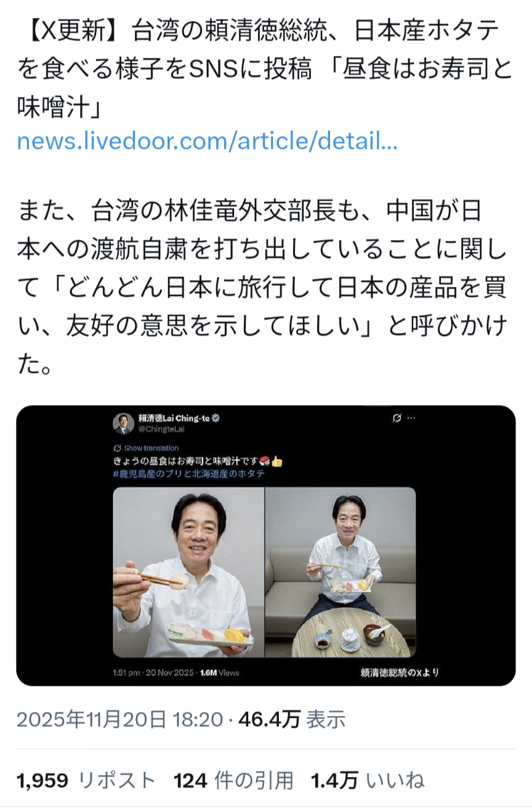View the left photo of man holding scallop

(188, 572)
